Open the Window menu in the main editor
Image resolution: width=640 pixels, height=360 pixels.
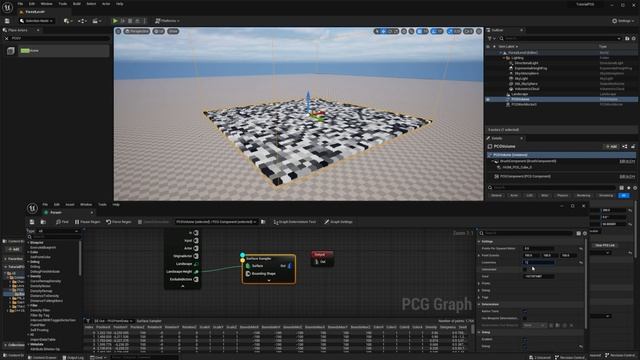[x=47, y=4]
